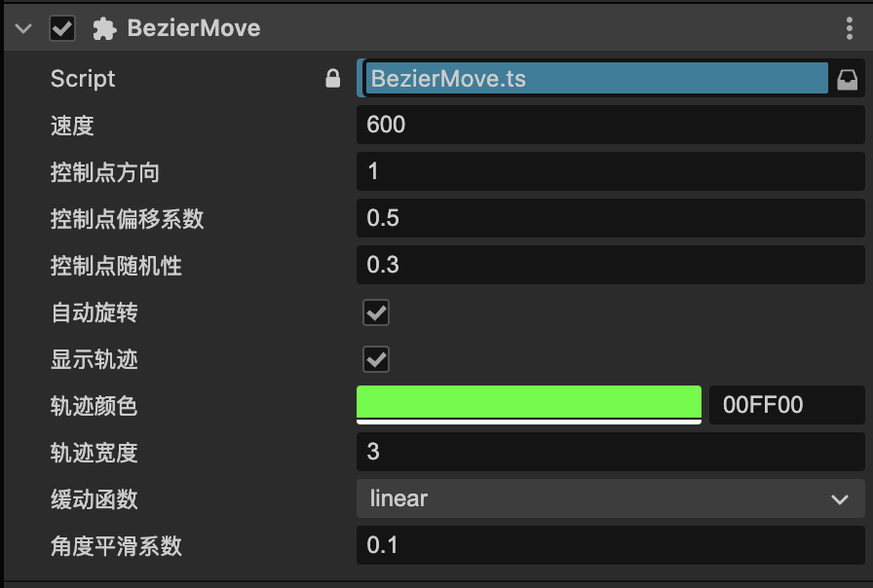Image resolution: width=873 pixels, height=588 pixels.
Task: Open the BezierMove component options menu
Action: pos(850,28)
